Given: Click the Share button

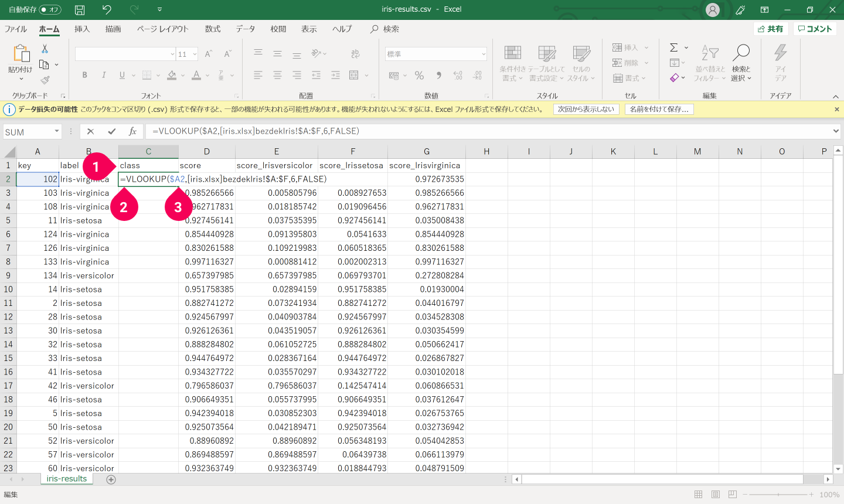Looking at the screenshot, I should [x=771, y=29].
